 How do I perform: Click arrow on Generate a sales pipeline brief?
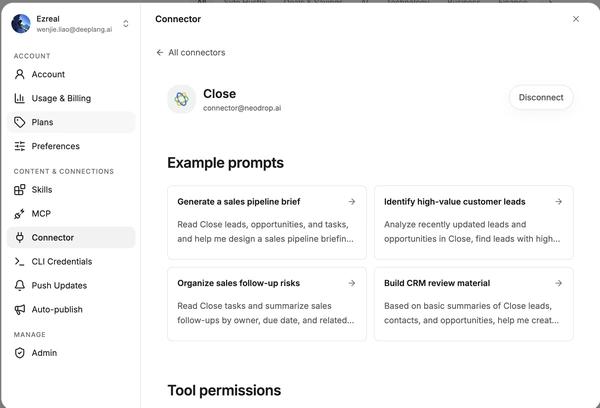pyautogui.click(x=352, y=202)
